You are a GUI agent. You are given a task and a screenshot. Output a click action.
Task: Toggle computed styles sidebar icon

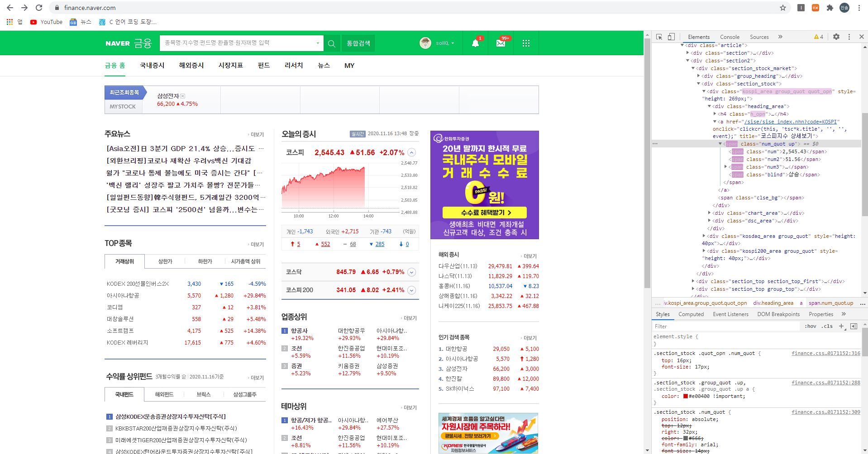(854, 326)
